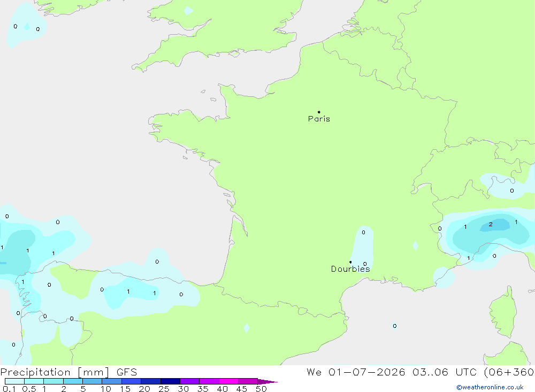Click the legend label '0.1'
Image resolution: width=535 pixels, height=392 pixels.
pos(9,389)
